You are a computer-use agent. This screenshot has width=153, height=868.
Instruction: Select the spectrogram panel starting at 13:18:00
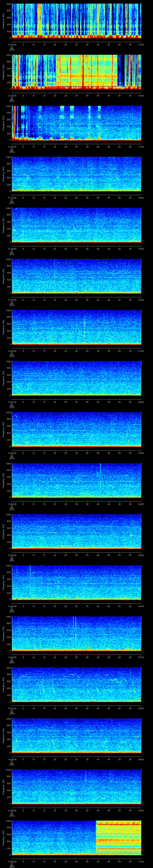(77, 225)
